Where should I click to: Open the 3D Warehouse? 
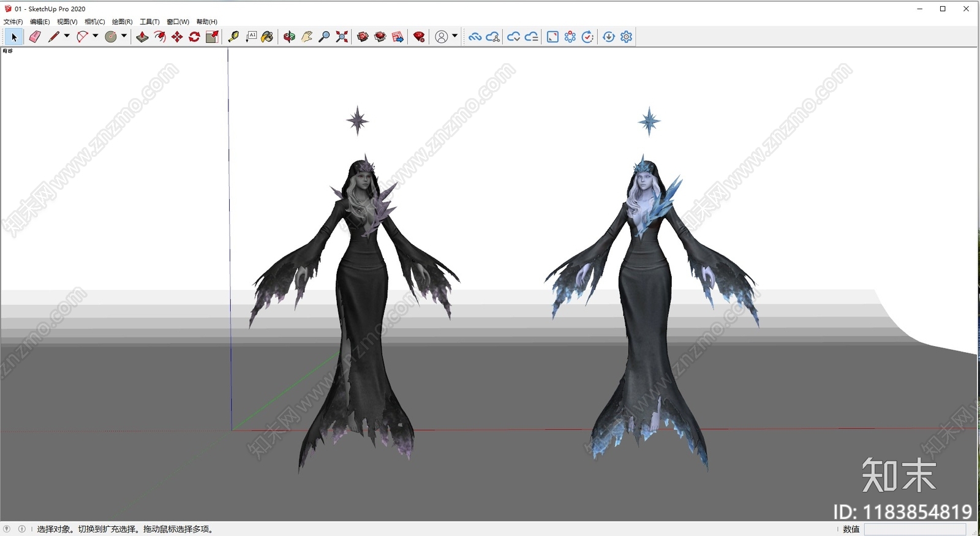[363, 37]
